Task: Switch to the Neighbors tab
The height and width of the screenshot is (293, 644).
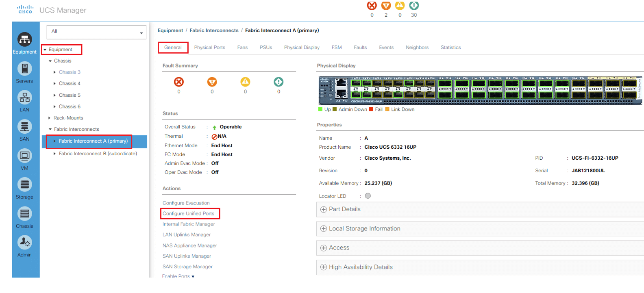Action: point(417,48)
